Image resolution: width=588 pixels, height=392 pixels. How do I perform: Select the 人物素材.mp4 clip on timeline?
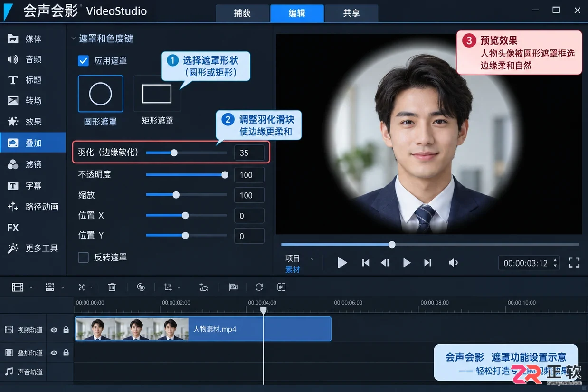click(x=203, y=329)
